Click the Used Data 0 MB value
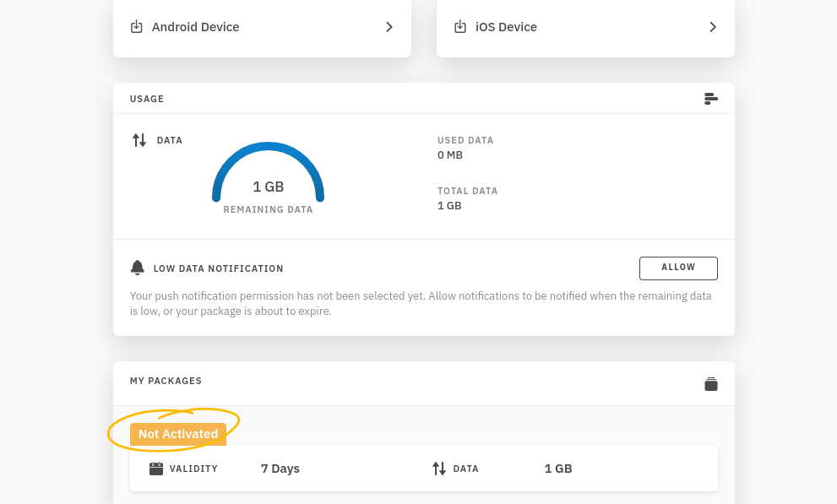This screenshot has width=837, height=504. click(450, 155)
